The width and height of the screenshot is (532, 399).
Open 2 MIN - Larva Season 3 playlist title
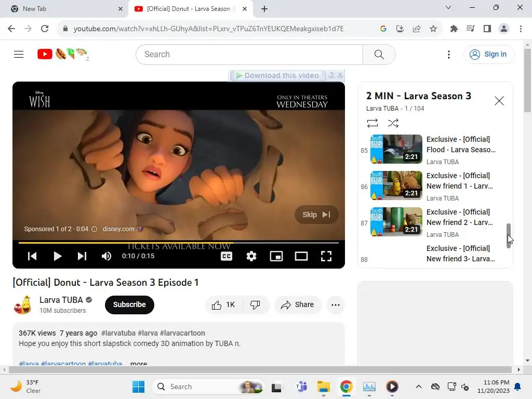point(418,96)
